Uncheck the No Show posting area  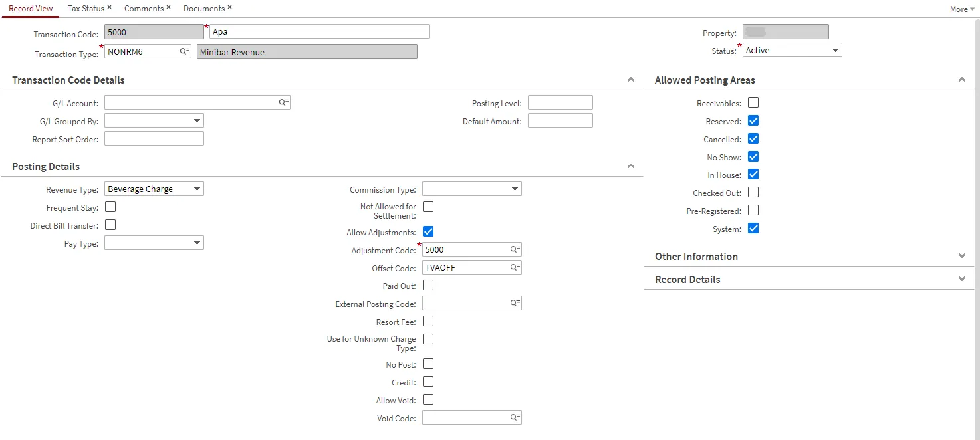pyautogui.click(x=753, y=156)
